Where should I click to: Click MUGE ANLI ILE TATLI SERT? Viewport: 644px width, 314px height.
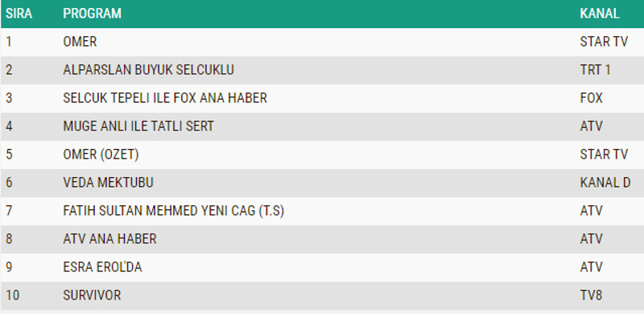138,126
